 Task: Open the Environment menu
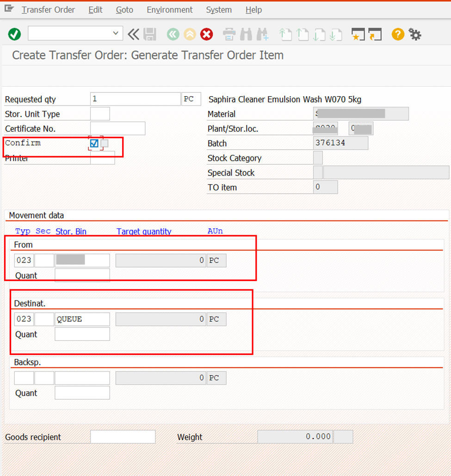point(170,10)
